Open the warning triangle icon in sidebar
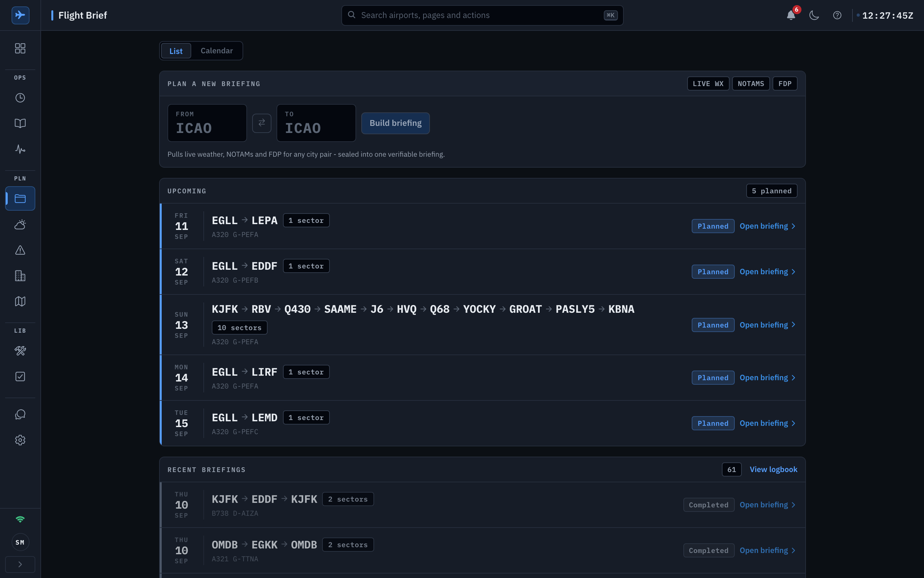The width and height of the screenshot is (924, 578). (20, 250)
